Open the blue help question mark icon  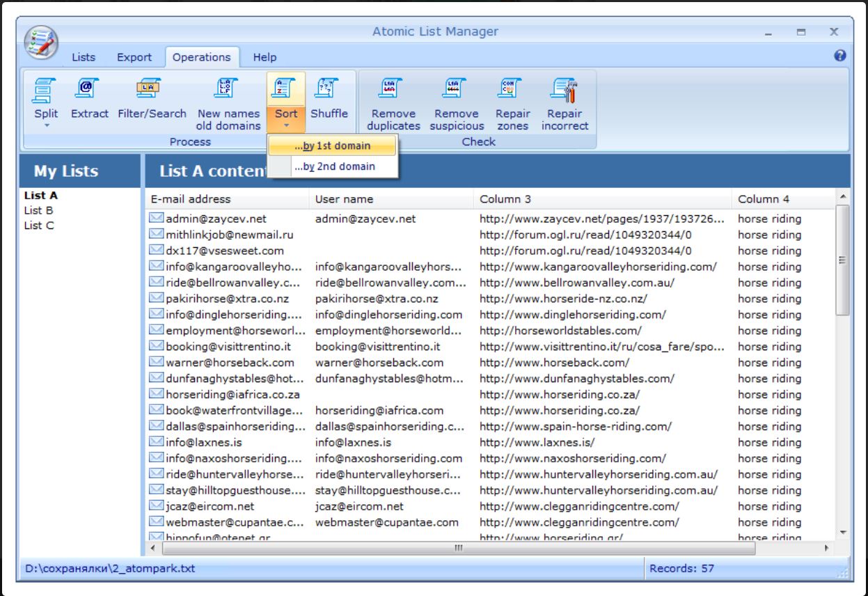pyautogui.click(x=839, y=56)
